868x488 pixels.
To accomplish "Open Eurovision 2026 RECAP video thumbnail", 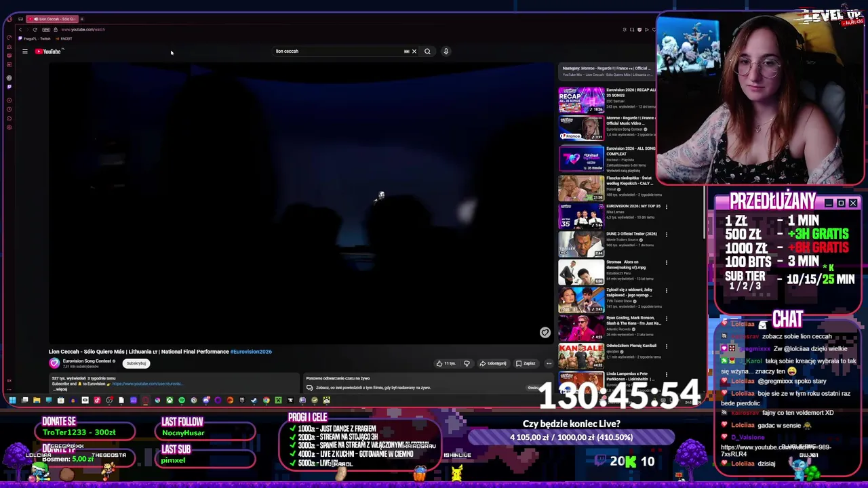I will [x=581, y=100].
